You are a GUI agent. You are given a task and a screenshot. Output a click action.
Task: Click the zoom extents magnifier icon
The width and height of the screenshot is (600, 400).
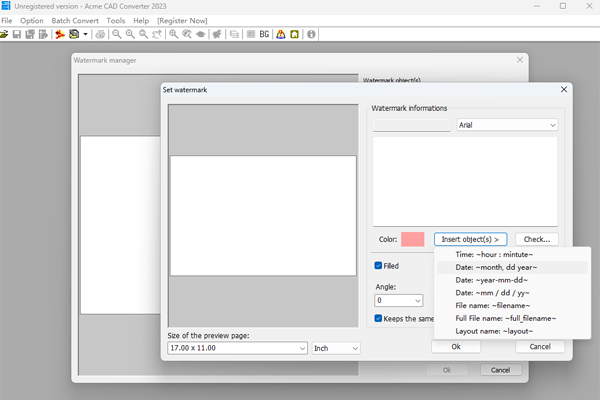coord(174,34)
